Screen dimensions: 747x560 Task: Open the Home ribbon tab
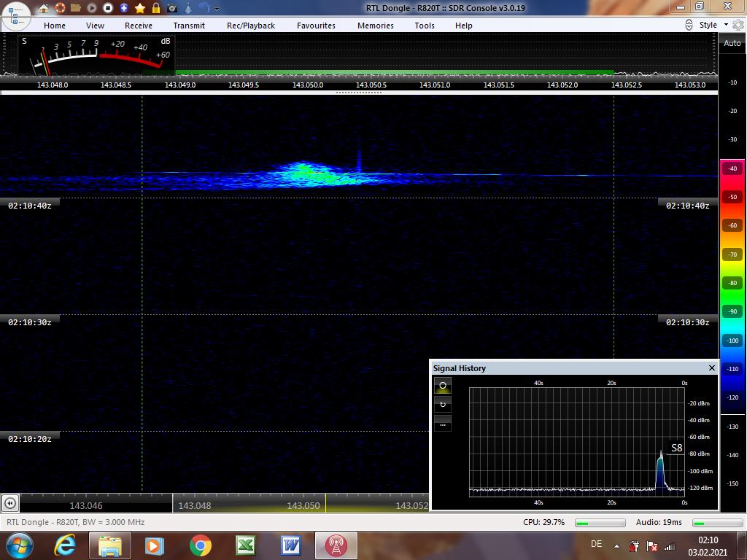(x=55, y=26)
